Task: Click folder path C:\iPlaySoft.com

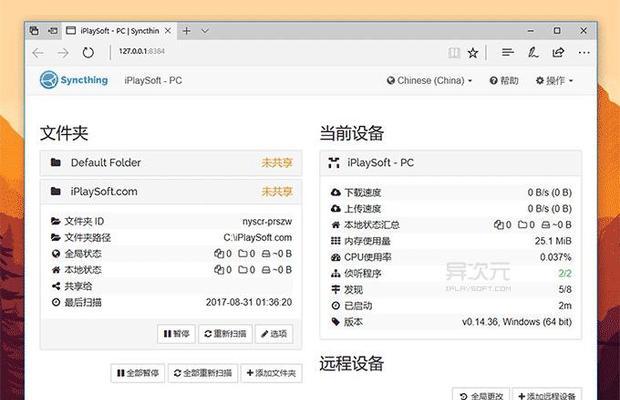Action: coord(258,238)
